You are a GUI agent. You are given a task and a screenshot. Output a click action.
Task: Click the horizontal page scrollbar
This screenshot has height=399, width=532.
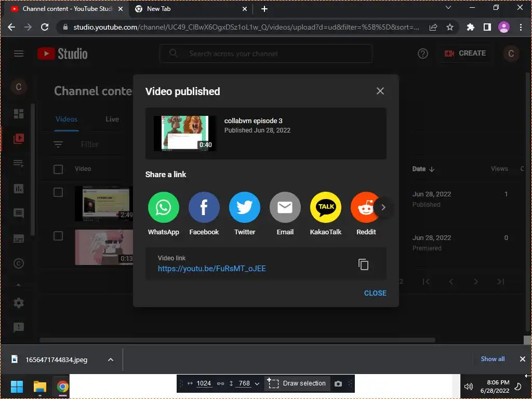pyautogui.click(x=237, y=340)
